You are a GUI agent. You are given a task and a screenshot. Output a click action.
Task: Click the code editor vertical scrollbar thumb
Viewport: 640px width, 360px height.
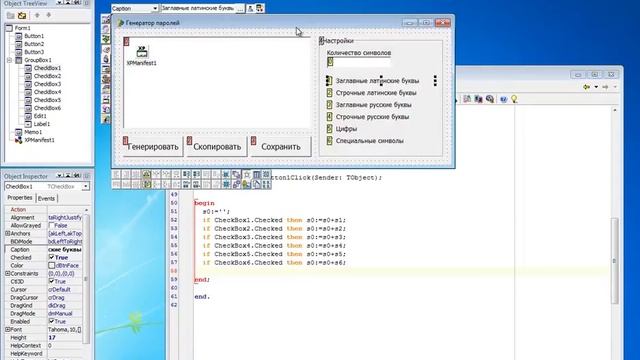[615, 261]
